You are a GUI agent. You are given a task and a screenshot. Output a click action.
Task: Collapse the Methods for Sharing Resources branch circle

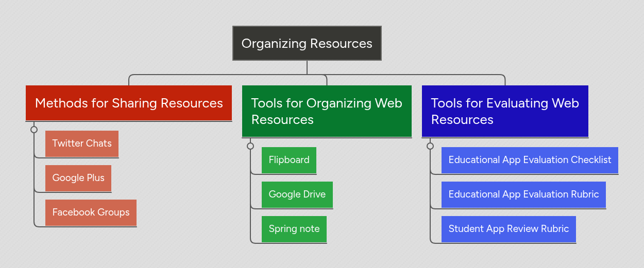[x=34, y=130]
